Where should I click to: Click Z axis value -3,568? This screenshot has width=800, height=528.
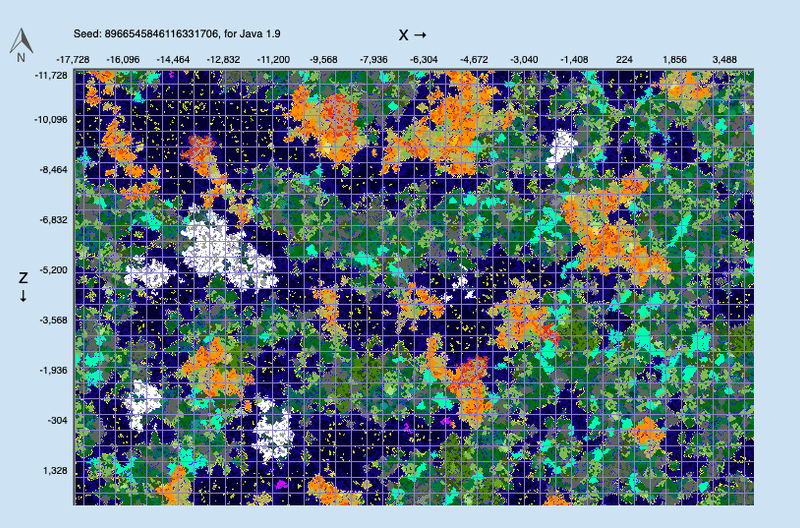coord(53,320)
